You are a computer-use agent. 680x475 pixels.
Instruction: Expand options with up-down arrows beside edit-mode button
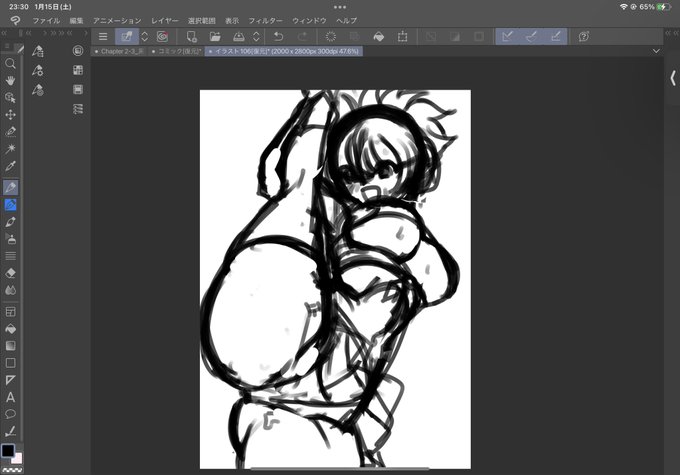[145, 36]
